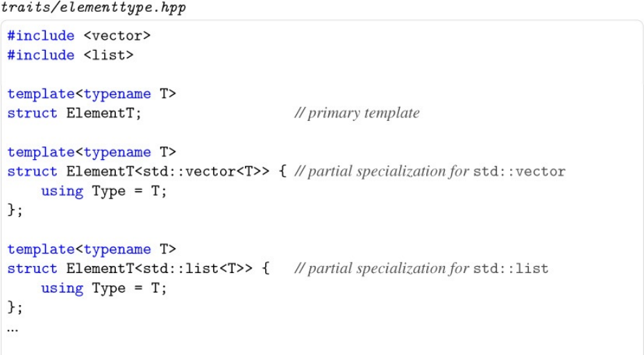Click "using Type = T;" in the vector specialization
Screen dimensions: 644x355
(104, 191)
